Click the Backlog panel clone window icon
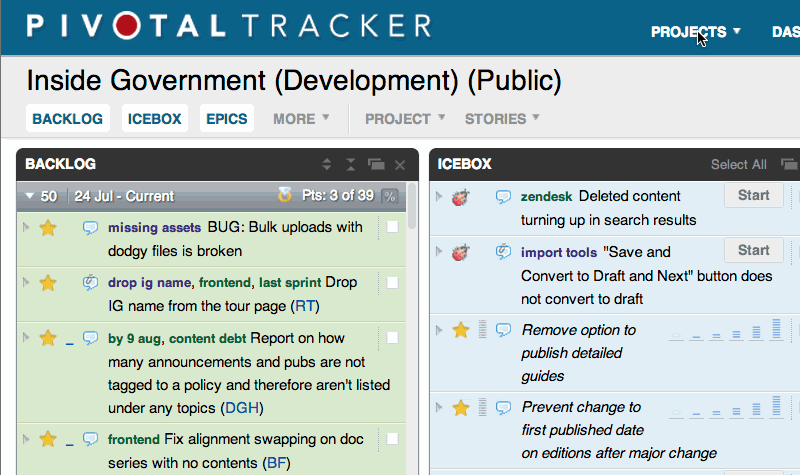 [376, 164]
